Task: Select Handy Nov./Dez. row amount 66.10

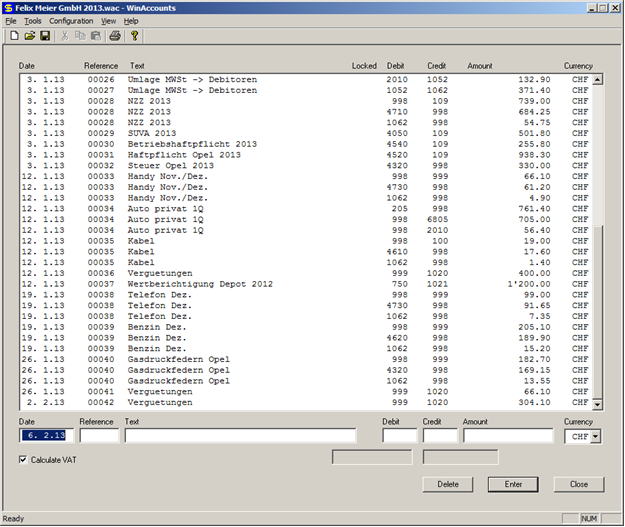Action: click(x=306, y=177)
